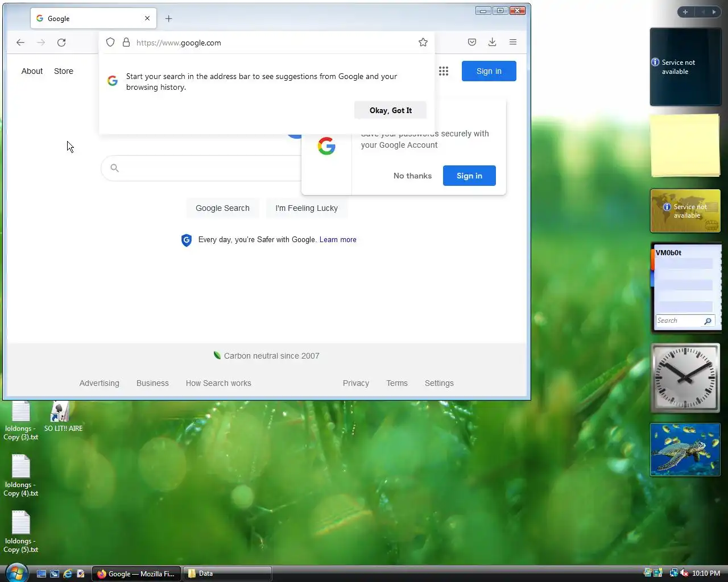This screenshot has height=582, width=728.
Task: Click the Okay, Got It button
Action: 390,110
